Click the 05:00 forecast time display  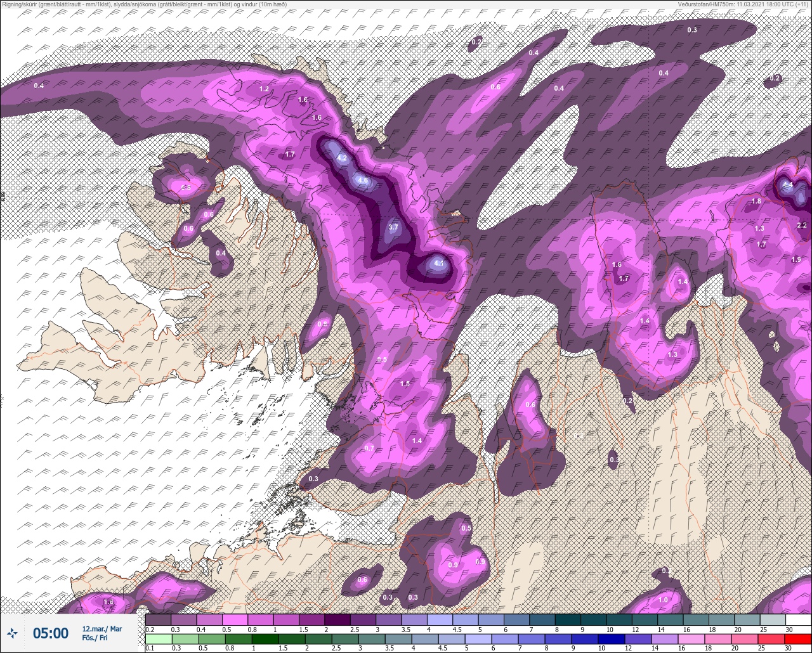51,633
